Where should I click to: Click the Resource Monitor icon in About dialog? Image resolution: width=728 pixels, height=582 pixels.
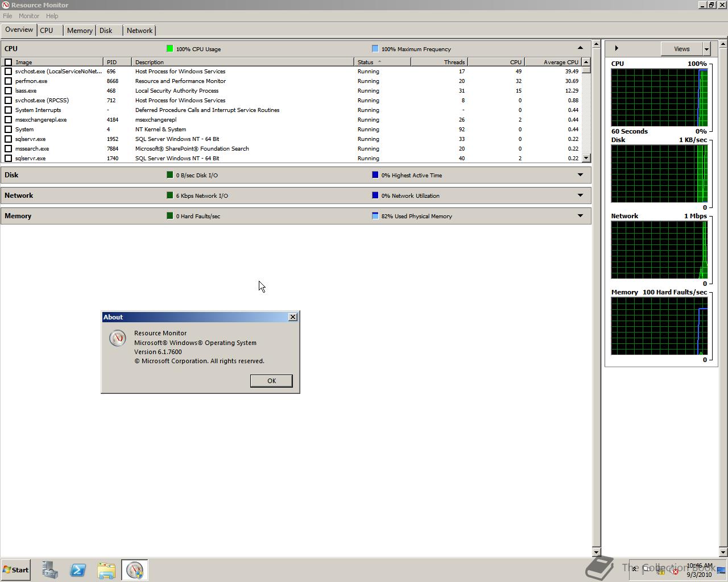coord(117,338)
